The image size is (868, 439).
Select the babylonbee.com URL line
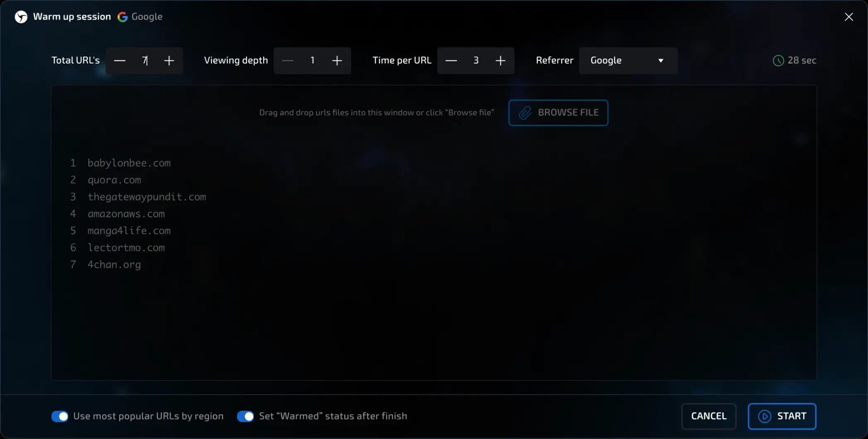[x=129, y=163]
